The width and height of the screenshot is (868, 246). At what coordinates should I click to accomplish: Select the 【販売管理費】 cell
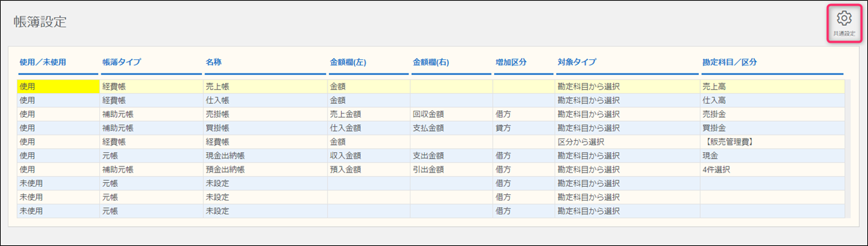772,142
